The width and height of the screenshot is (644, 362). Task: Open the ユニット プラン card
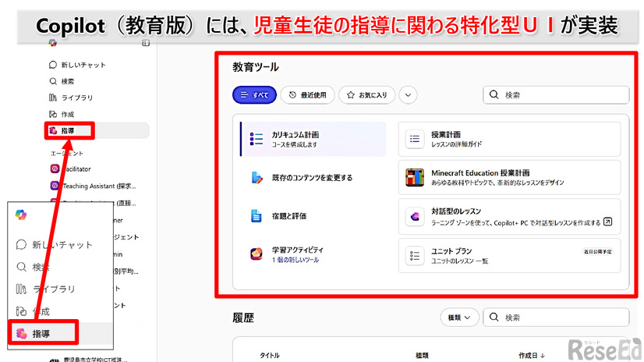pos(509,256)
